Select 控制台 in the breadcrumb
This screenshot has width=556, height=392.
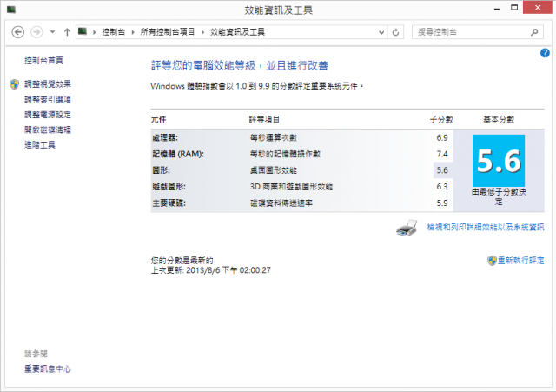pyautogui.click(x=114, y=32)
